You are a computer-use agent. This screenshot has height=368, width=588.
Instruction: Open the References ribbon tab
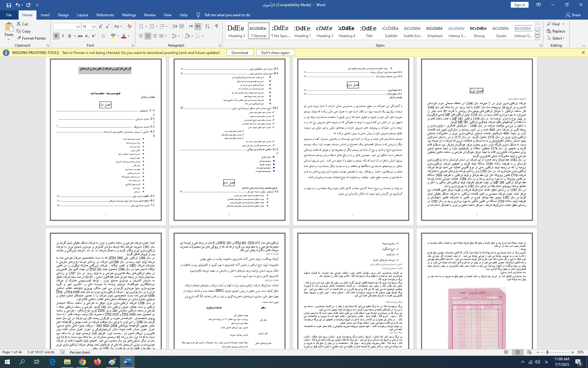tap(105, 15)
